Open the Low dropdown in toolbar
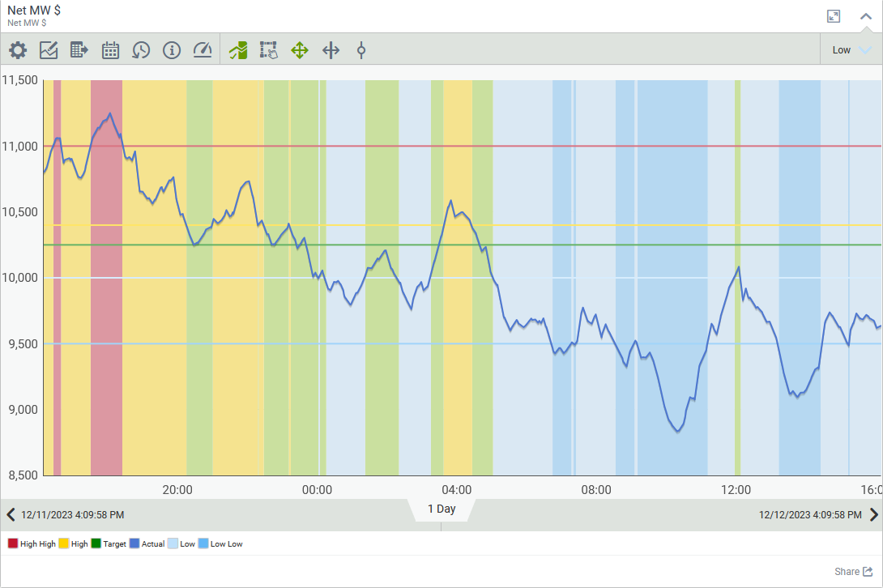Screen dimensions: 883x588 851,50
